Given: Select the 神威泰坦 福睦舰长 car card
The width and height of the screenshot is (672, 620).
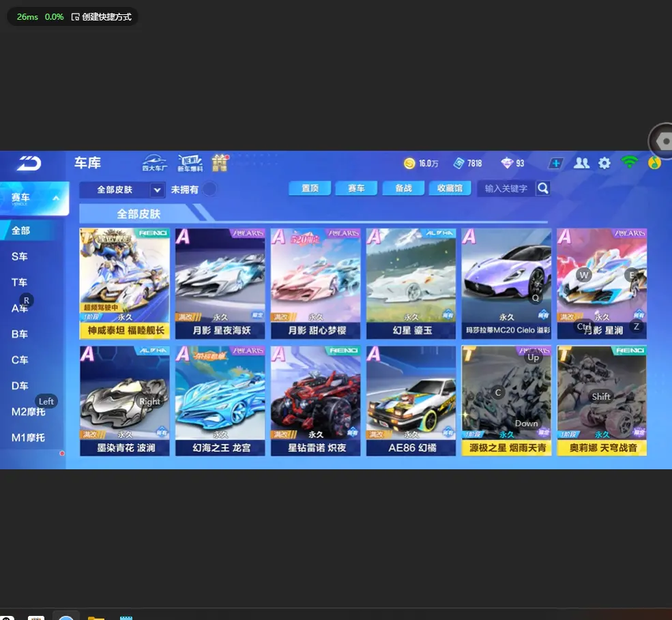Looking at the screenshot, I should pyautogui.click(x=125, y=284).
